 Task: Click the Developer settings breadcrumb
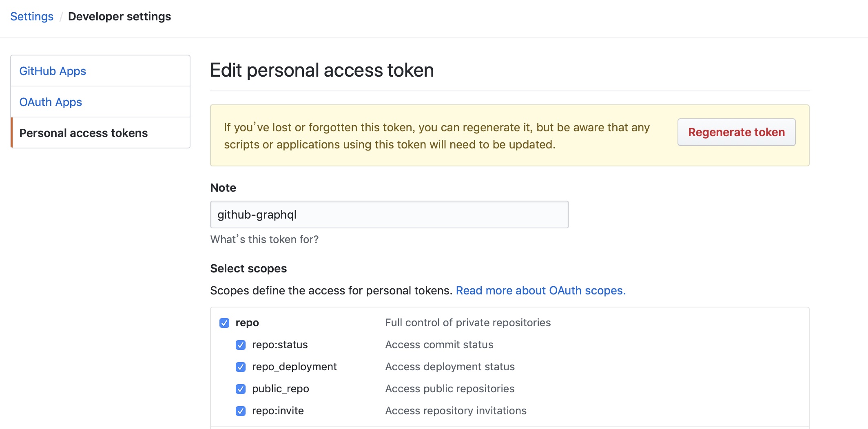(x=120, y=16)
